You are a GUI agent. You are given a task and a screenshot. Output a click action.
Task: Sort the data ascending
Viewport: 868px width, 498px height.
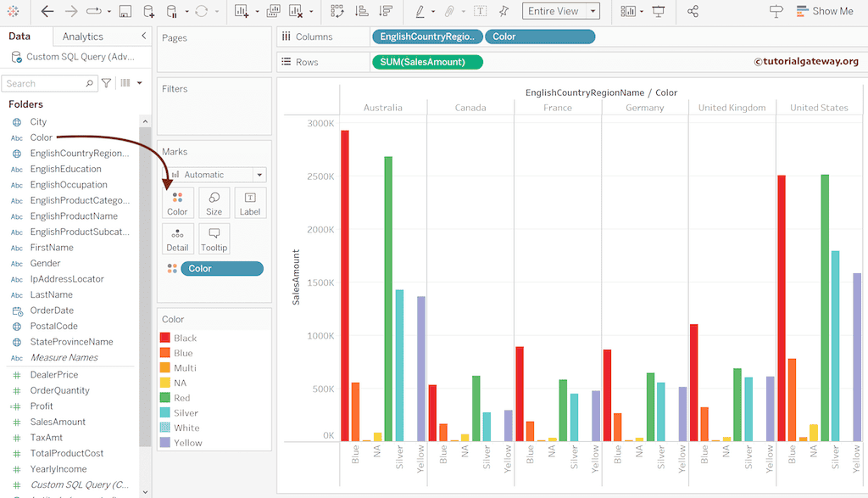coord(360,12)
